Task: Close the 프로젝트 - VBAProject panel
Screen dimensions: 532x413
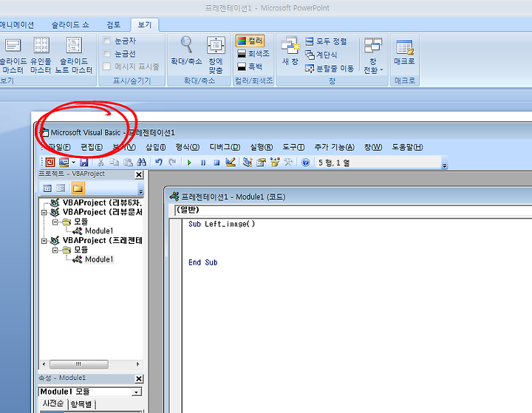Action: click(139, 175)
